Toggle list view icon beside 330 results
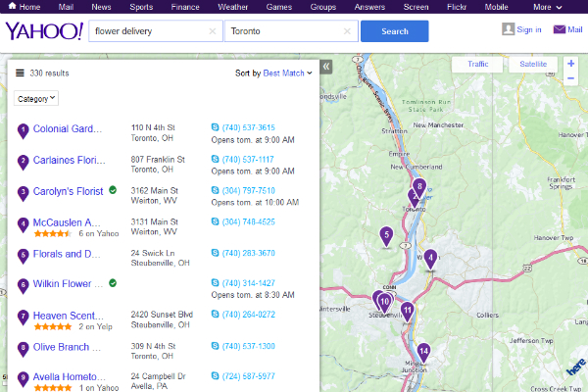The image size is (588, 392). pos(20,73)
